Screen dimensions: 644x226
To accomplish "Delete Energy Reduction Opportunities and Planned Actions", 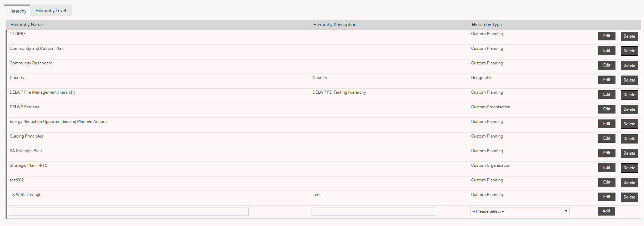I will click(629, 124).
